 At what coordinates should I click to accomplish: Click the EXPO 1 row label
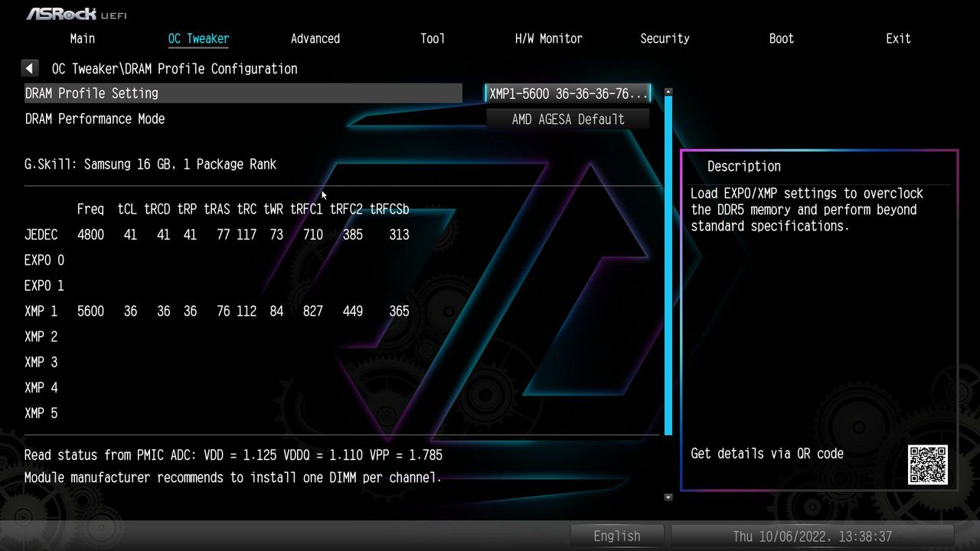click(x=44, y=285)
